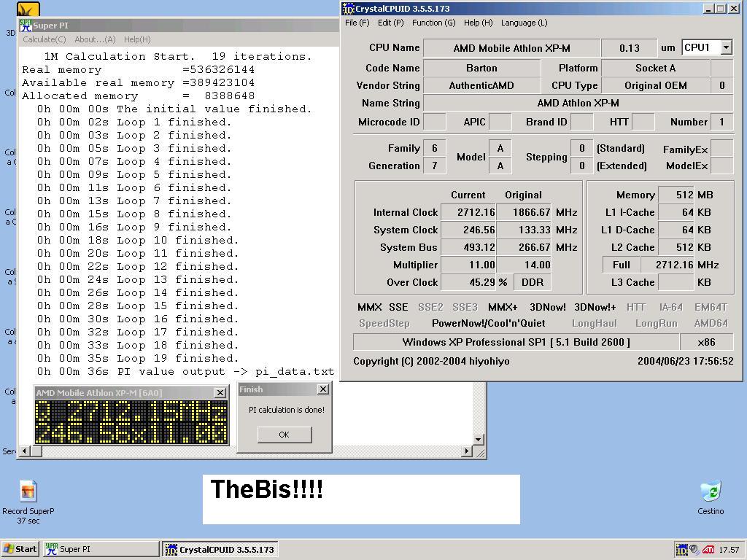Image resolution: width=747 pixels, height=560 pixels.
Task: Click OK in the Finish dialog
Action: tap(285, 435)
